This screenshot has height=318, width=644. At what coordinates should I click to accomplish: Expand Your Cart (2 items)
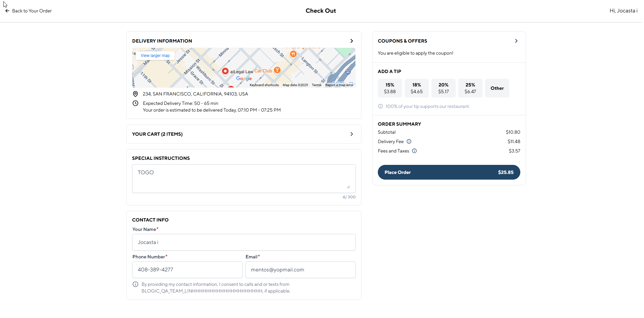[x=352, y=134]
